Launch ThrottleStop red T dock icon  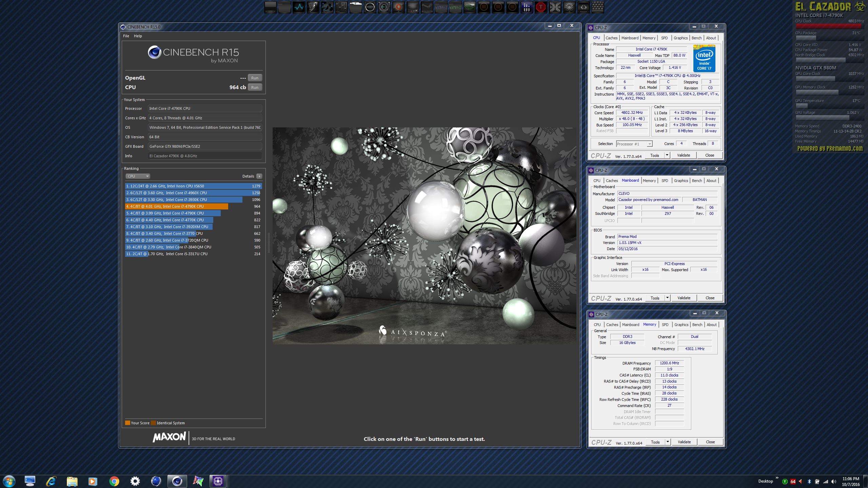541,7
